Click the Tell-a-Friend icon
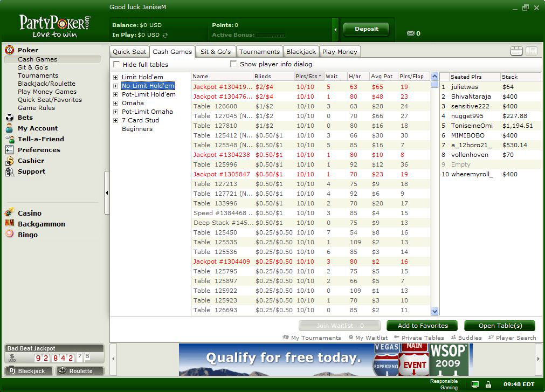 point(10,139)
